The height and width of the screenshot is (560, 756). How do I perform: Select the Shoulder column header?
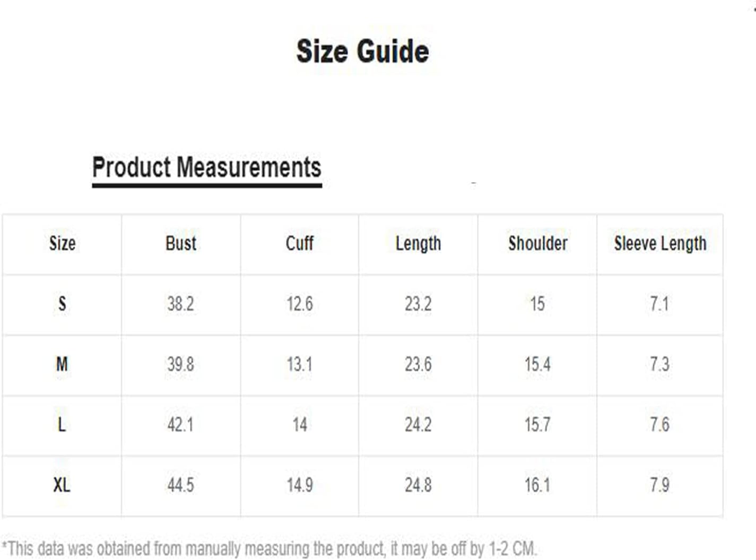(538, 243)
